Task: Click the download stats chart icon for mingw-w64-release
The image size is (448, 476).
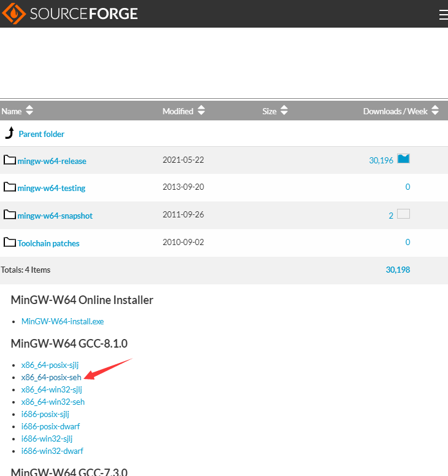Action: pos(403,159)
